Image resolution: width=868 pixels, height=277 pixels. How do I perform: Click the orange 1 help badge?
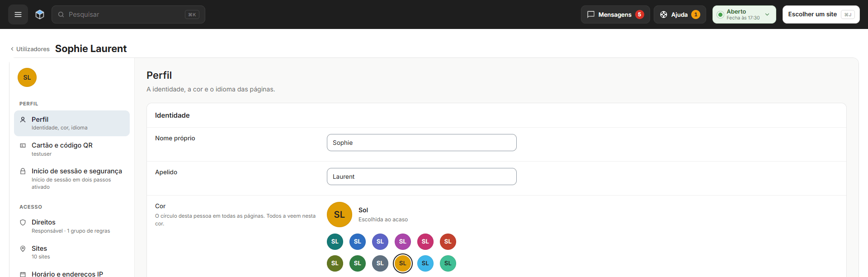click(696, 14)
